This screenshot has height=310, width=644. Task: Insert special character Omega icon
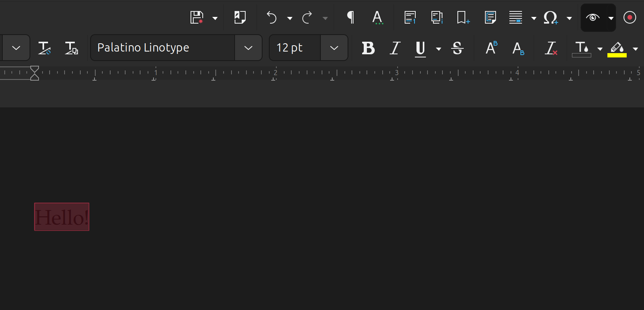(x=551, y=18)
